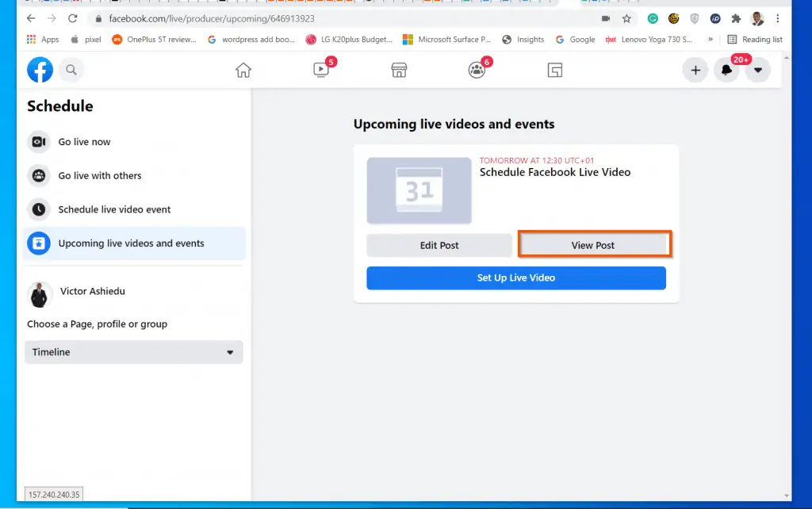Click Set Up Live Video button
This screenshot has height=509, width=812.
tap(515, 278)
